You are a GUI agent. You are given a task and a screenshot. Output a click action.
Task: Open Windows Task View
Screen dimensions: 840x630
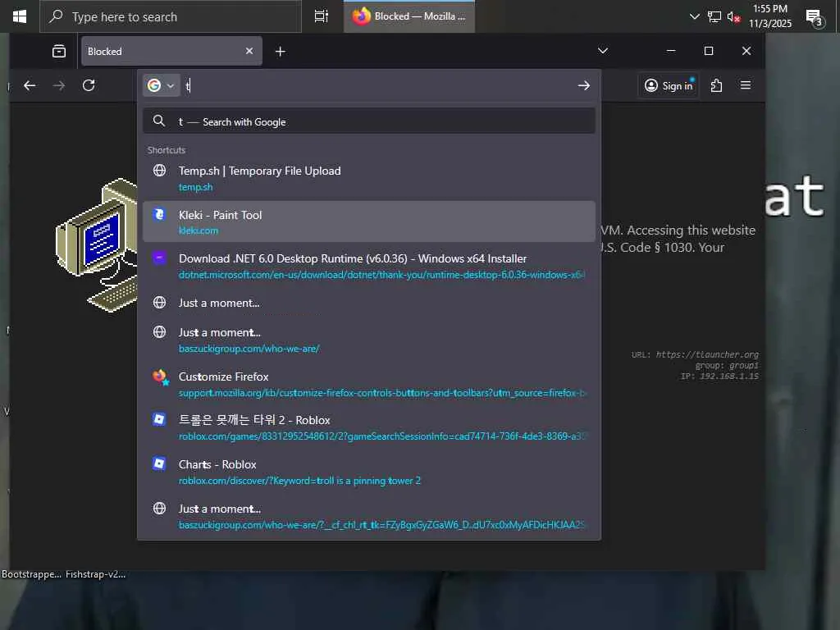pos(322,16)
